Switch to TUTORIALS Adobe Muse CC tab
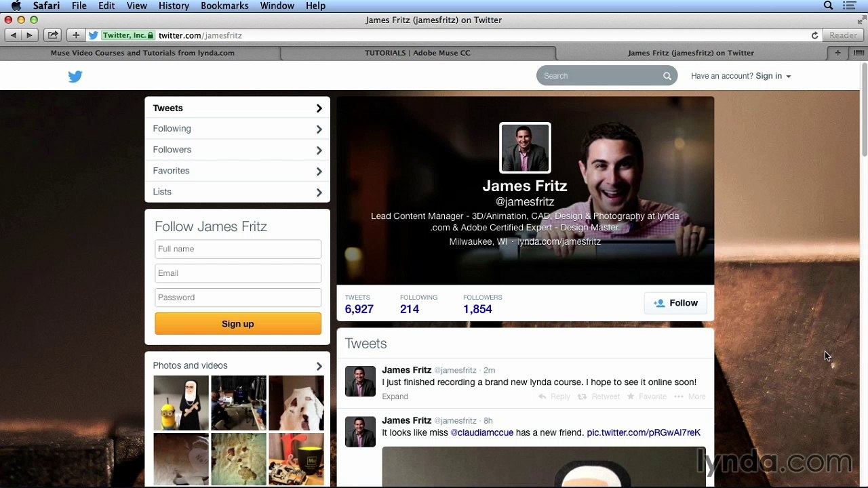The height and width of the screenshot is (488, 868). 417,53
